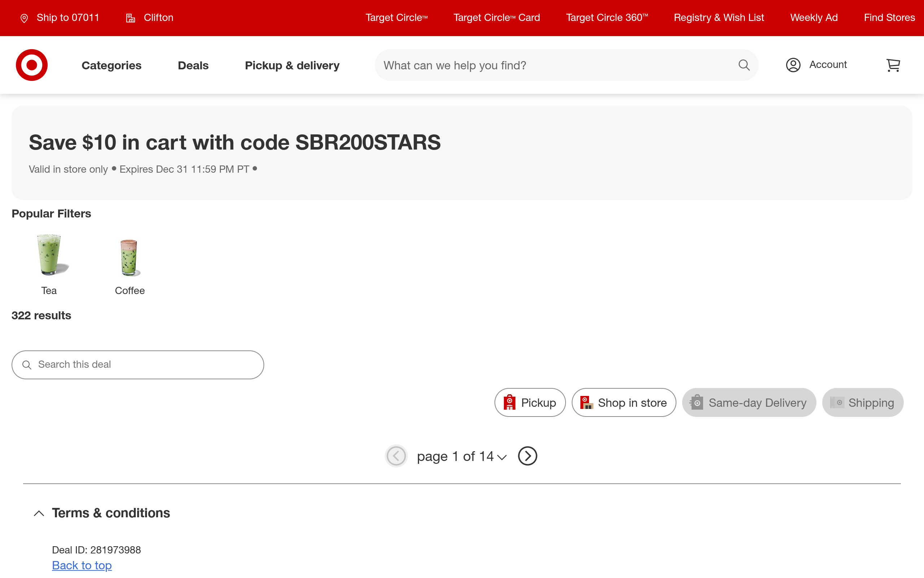This screenshot has height=578, width=924.
Task: Click the Popular Filters heading
Action: coord(51,214)
